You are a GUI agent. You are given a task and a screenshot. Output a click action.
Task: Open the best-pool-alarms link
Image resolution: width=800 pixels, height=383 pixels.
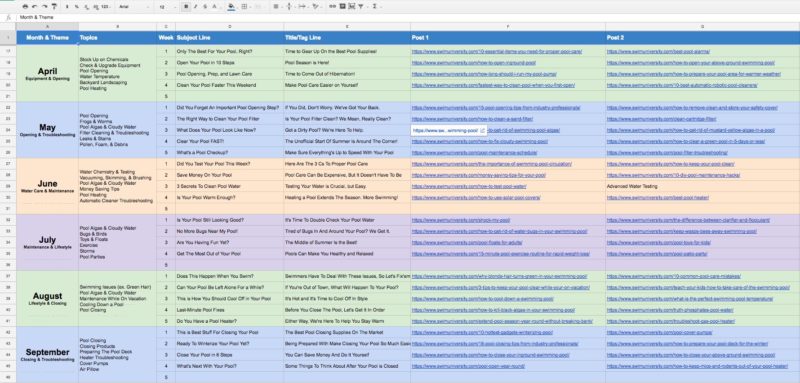(658, 52)
